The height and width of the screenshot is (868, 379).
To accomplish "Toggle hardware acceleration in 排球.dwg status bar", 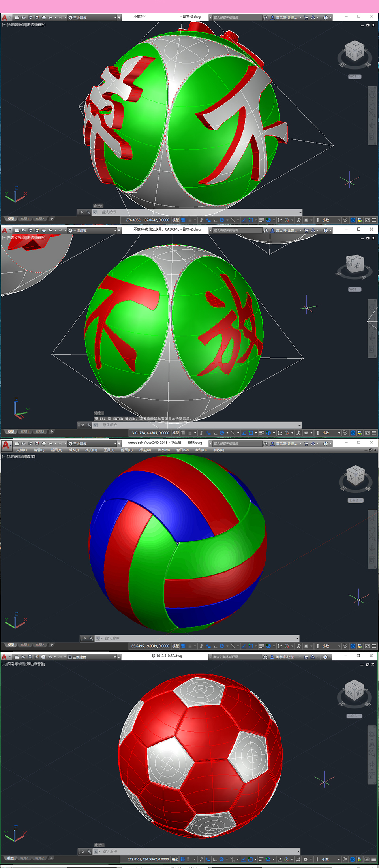I will [353, 646].
